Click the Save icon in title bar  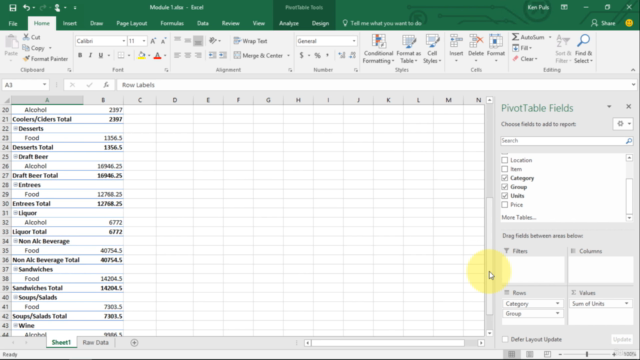click(x=13, y=7)
